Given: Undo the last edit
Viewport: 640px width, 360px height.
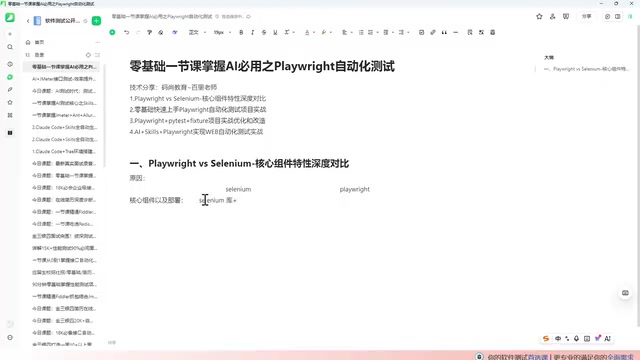Looking at the screenshot, I should [127, 32].
